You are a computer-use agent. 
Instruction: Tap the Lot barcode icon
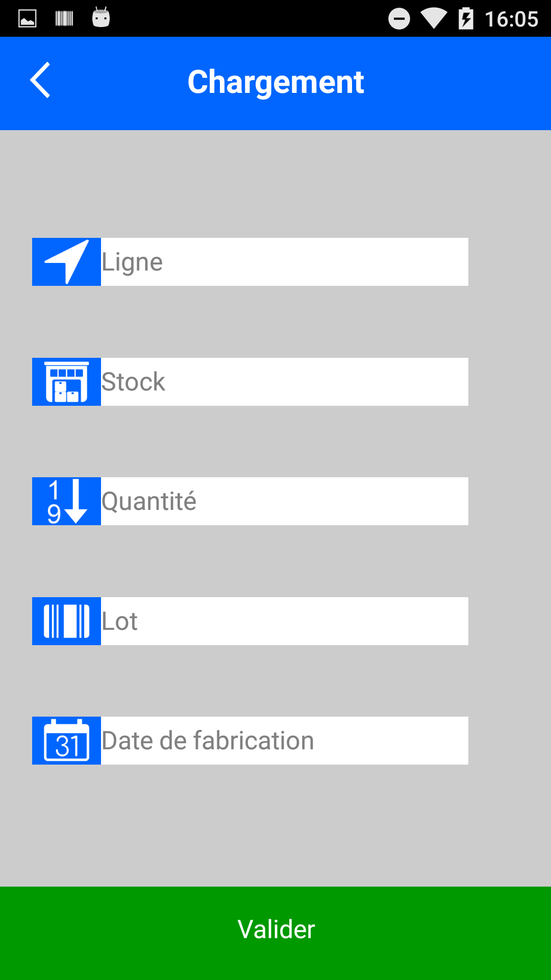pos(66,621)
